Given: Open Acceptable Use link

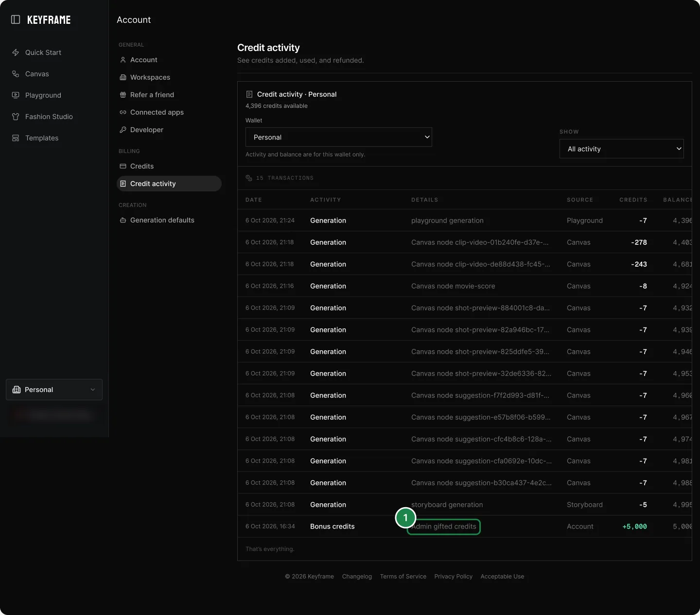Looking at the screenshot, I should tap(502, 577).
